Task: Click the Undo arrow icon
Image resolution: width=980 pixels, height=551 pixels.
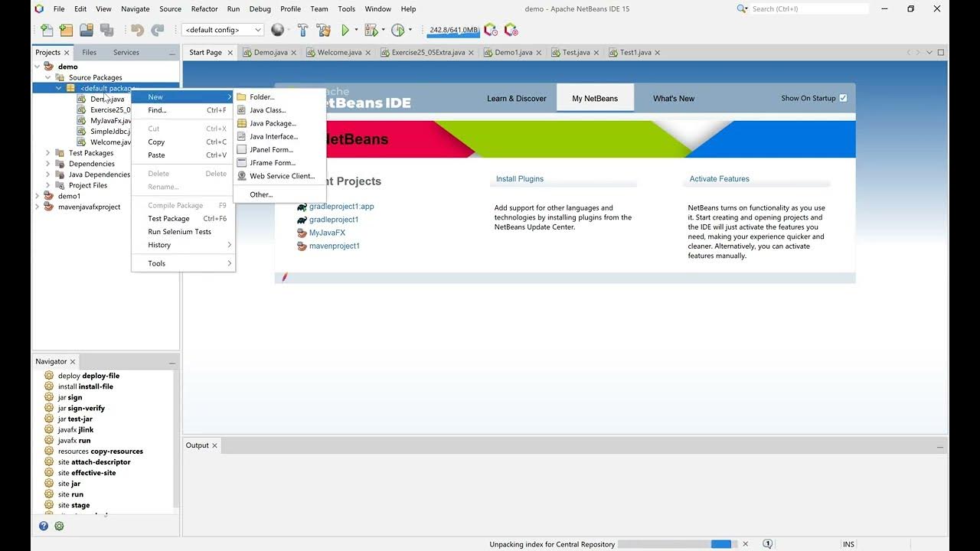Action: coord(137,30)
